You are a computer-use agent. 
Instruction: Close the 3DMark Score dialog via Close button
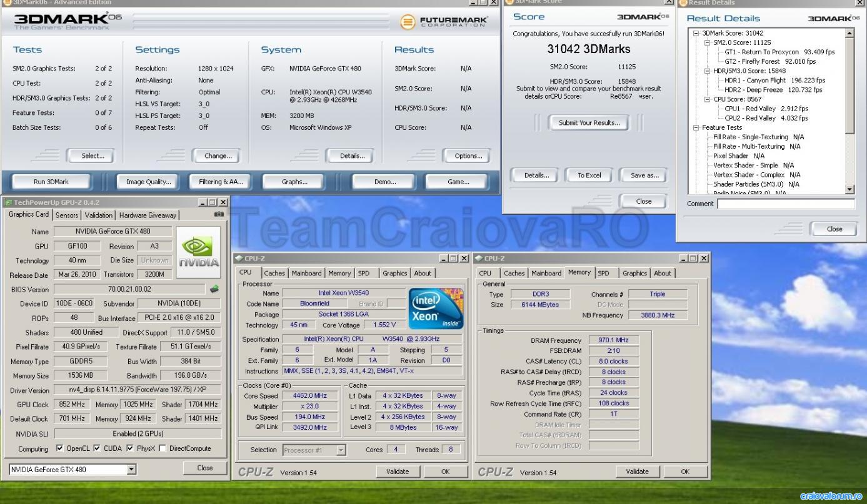643,201
